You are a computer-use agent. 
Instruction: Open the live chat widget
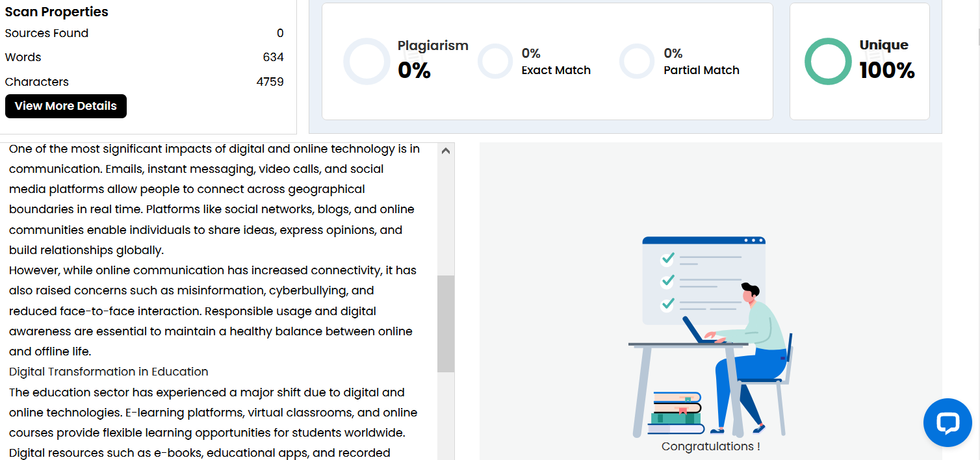[x=948, y=423]
